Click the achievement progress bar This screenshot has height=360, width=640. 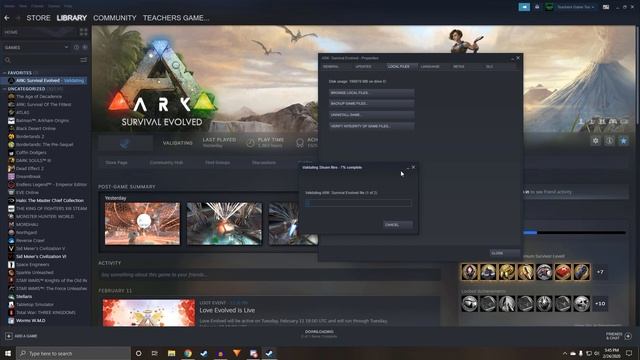click(x=575, y=233)
